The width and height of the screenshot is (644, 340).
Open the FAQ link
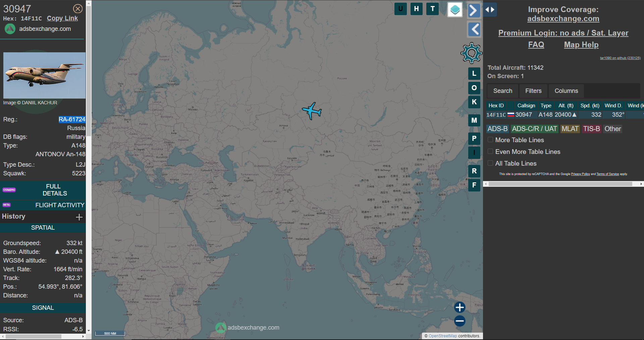click(x=536, y=45)
